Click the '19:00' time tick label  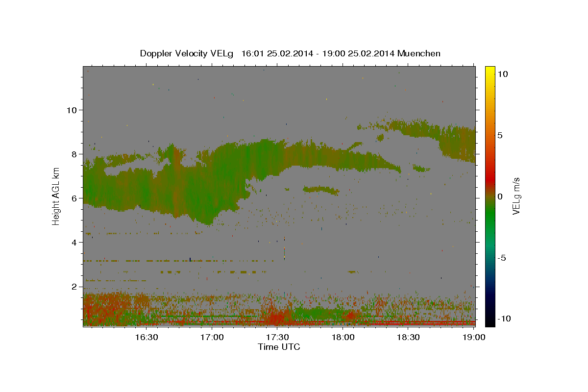474,337
